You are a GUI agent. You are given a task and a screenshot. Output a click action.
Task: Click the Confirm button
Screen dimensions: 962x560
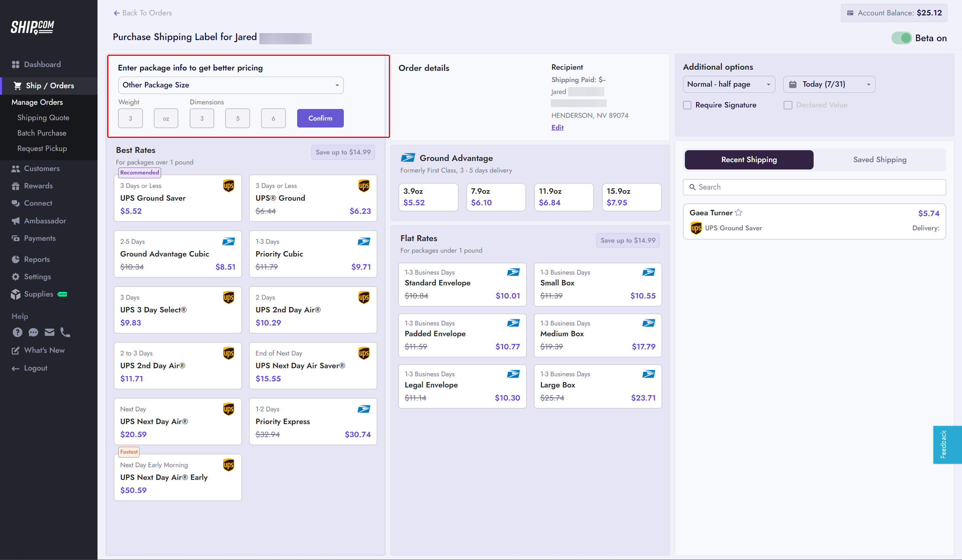click(x=320, y=118)
